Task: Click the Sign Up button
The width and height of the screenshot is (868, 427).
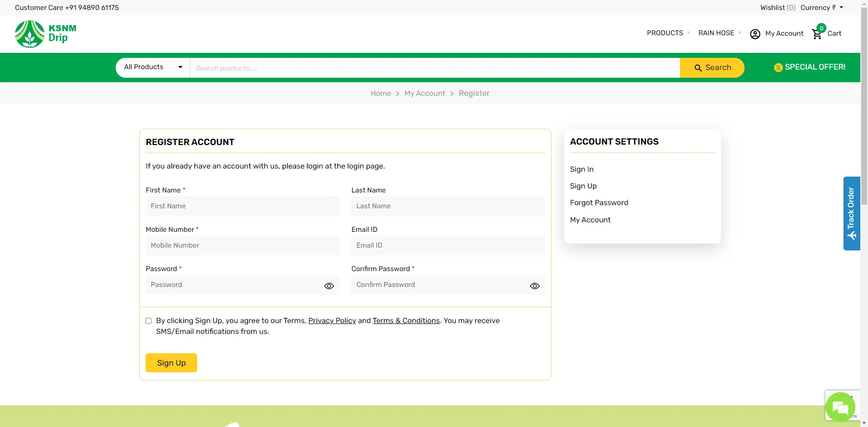Action: (x=171, y=363)
